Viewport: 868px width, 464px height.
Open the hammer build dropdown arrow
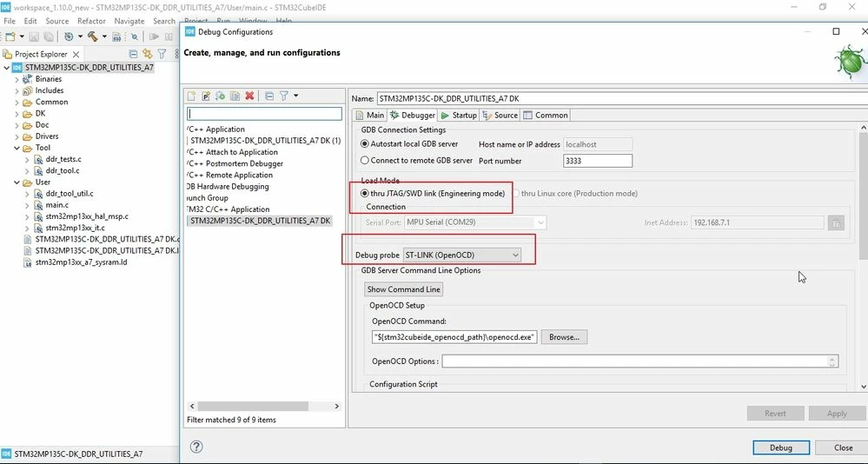pyautogui.click(x=104, y=36)
